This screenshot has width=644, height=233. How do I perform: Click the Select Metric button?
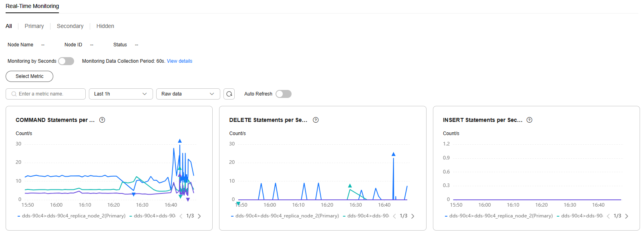click(x=29, y=76)
